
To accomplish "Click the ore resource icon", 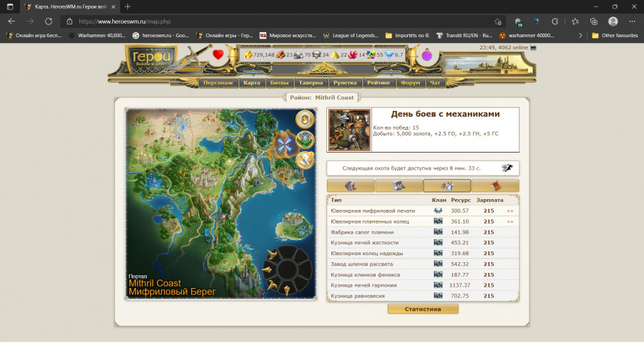I will pos(298,54).
